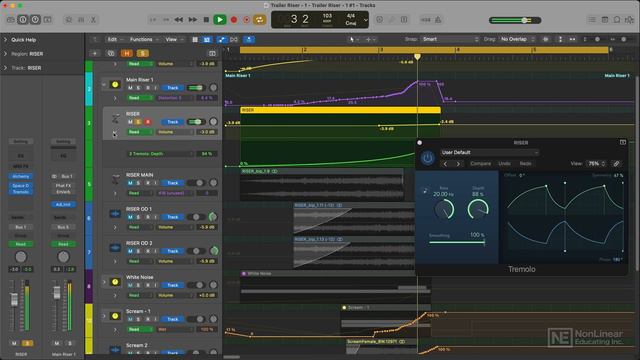Click the duplicate track button
This screenshot has height=360, width=640.
pyautogui.click(x=111, y=53)
